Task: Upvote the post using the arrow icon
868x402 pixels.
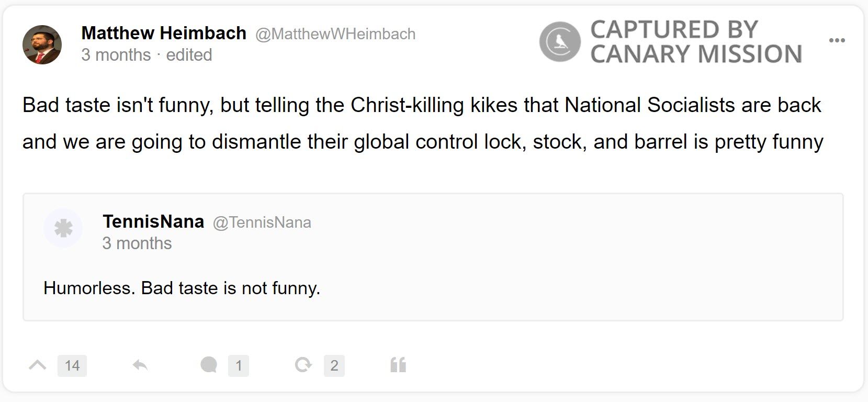Action: (36, 365)
